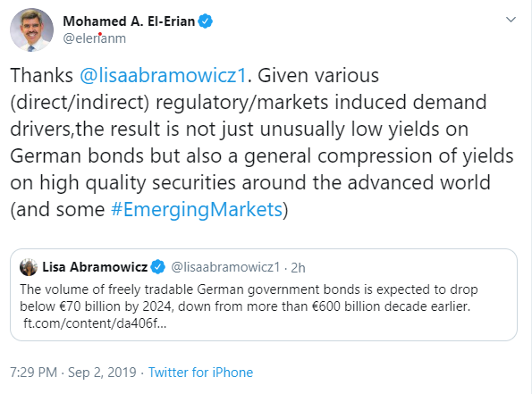The width and height of the screenshot is (532, 394).
Task: Click the verified badge beside Lisa Abramowicz
Action: [157, 267]
